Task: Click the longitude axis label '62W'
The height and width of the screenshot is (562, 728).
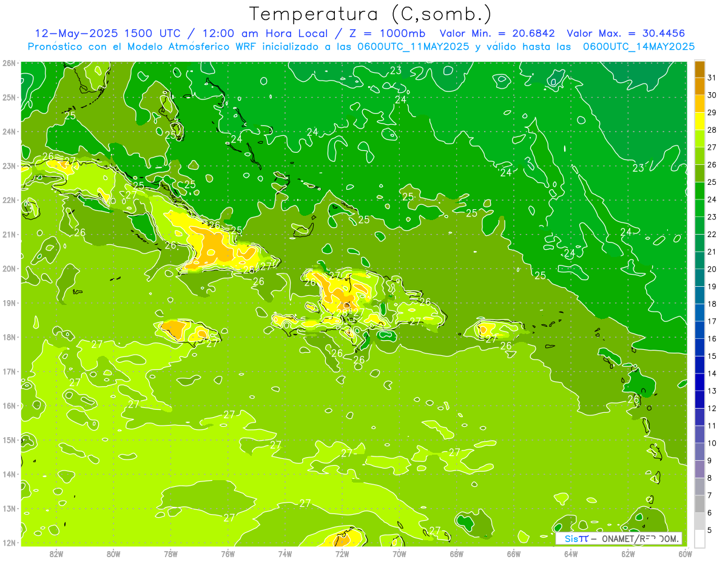Action: pos(628,554)
